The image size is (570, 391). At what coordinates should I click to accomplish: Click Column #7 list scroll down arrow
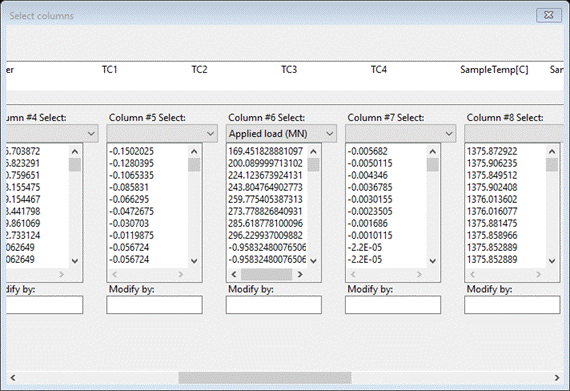(433, 261)
